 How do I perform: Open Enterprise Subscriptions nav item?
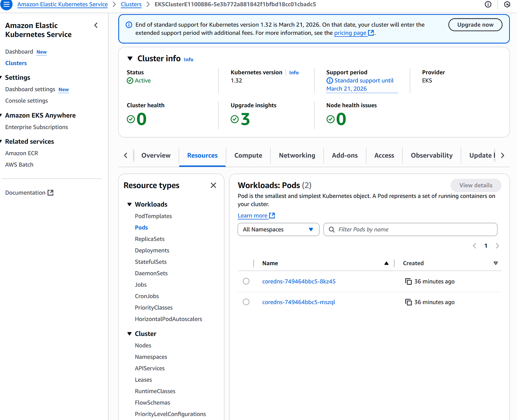click(x=37, y=127)
